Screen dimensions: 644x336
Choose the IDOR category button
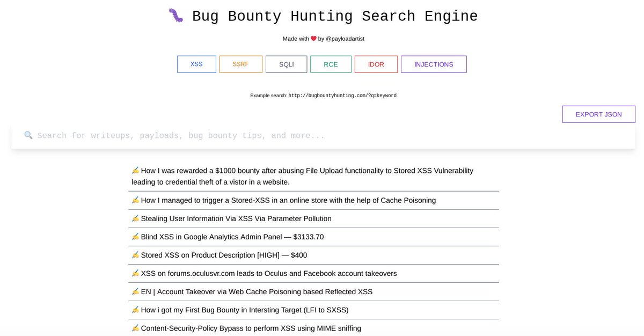pyautogui.click(x=376, y=64)
